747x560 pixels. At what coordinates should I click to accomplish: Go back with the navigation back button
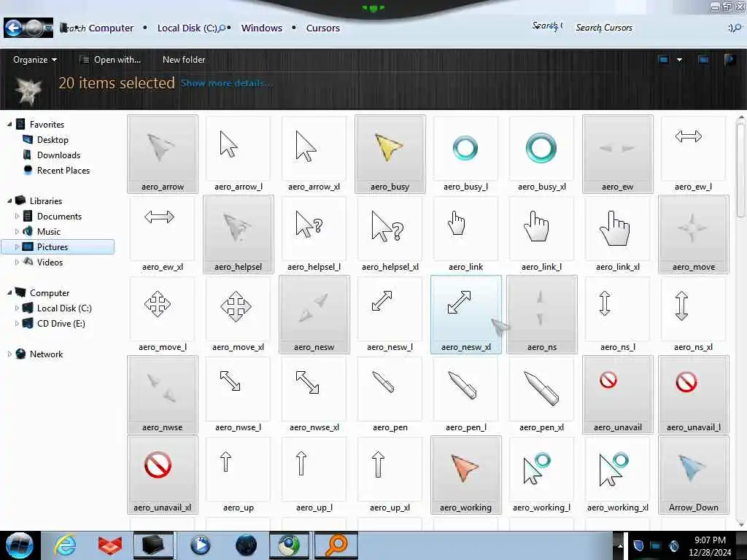coord(13,28)
